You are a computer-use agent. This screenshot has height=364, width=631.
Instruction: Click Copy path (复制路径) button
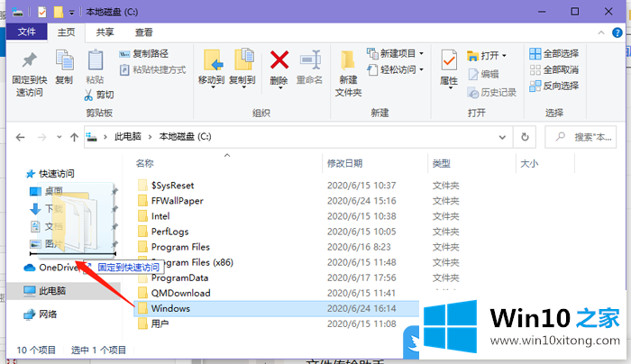coord(144,53)
